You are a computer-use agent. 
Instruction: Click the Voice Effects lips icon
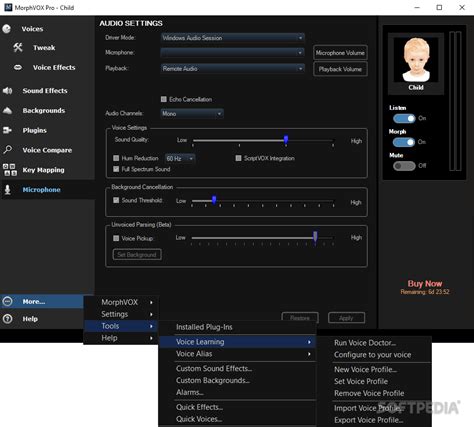18,67
